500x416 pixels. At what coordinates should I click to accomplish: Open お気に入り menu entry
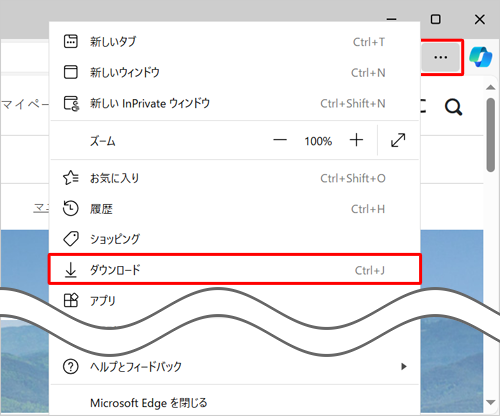point(234,178)
